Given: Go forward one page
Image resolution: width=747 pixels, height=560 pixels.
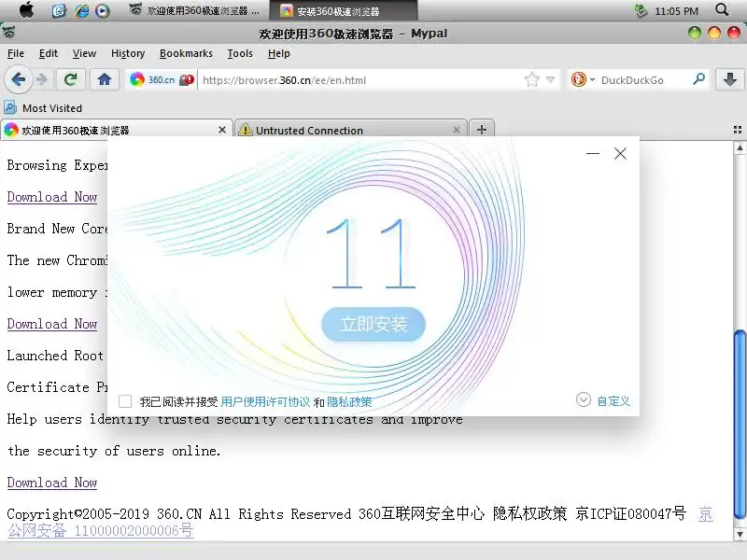Looking at the screenshot, I should click(x=42, y=79).
